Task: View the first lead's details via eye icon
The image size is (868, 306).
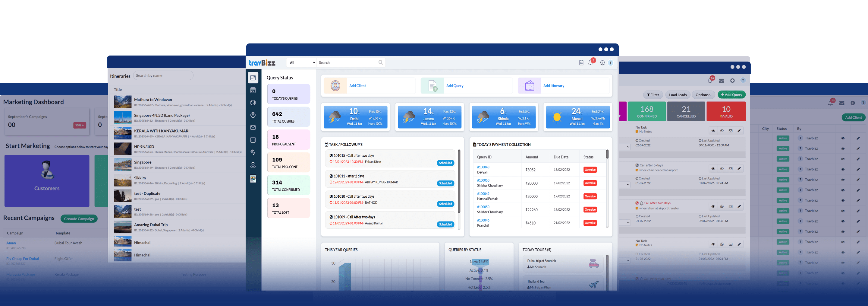Action: pos(713,131)
